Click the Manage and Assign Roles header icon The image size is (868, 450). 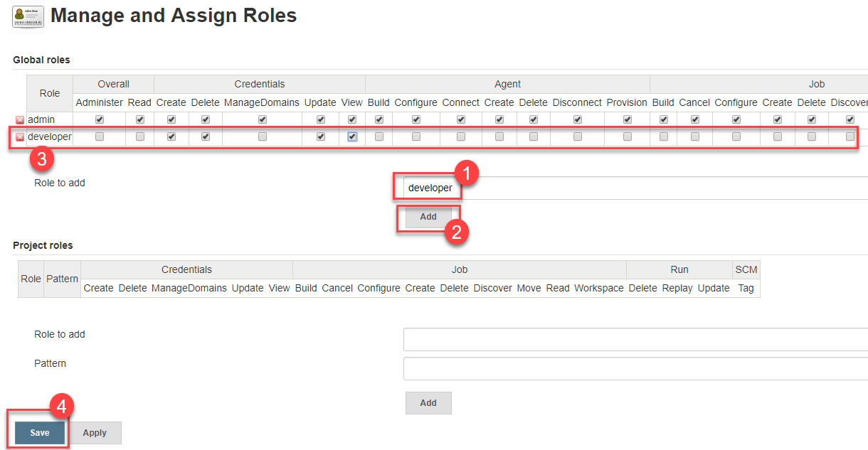pos(28,16)
